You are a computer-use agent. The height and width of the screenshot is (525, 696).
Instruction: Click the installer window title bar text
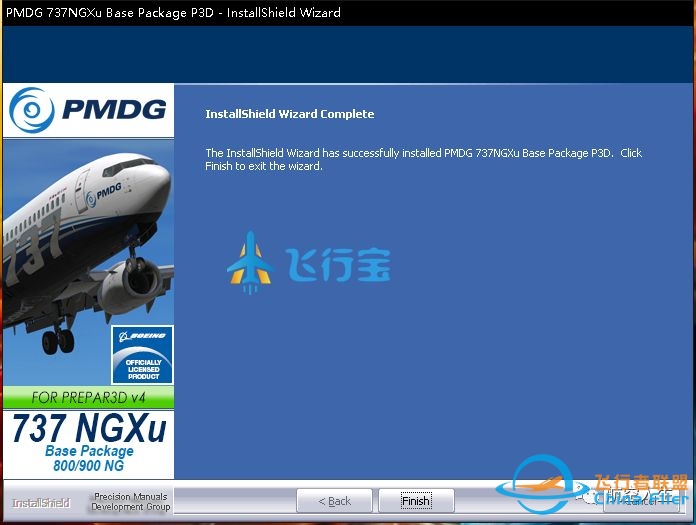coord(173,12)
